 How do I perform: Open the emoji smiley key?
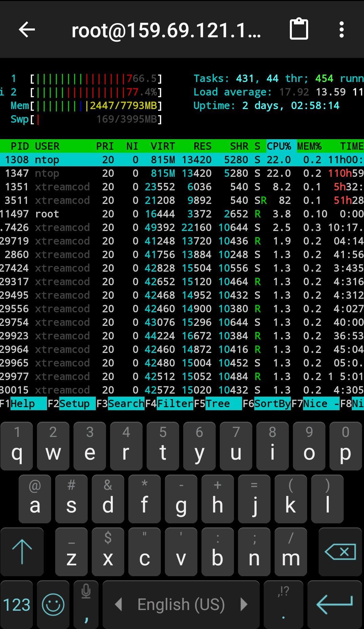(53, 605)
